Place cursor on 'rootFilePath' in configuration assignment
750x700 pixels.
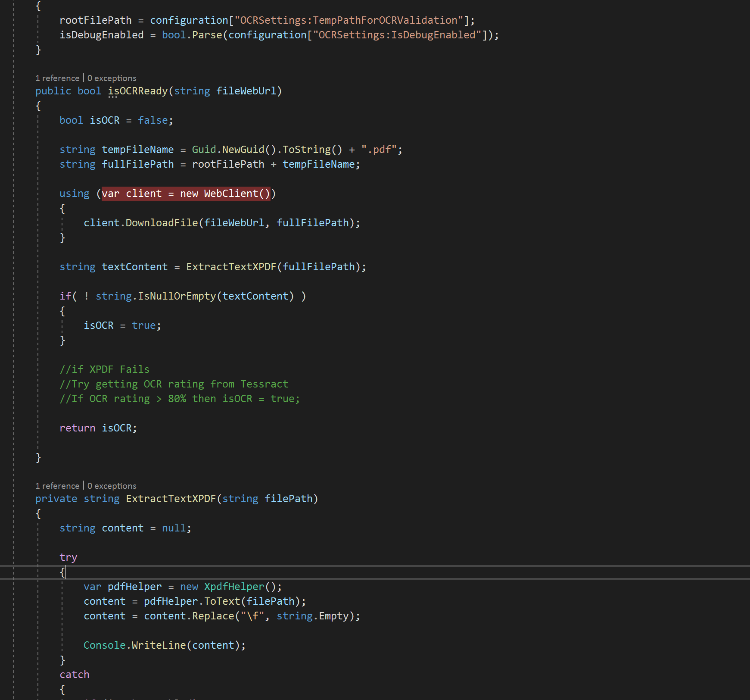(x=96, y=20)
